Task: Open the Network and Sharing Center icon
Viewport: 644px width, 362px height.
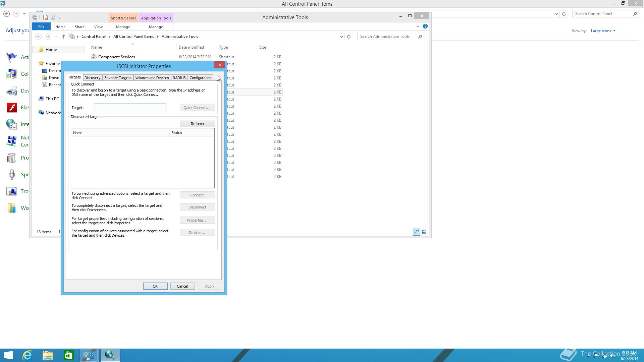Action: 12,141
